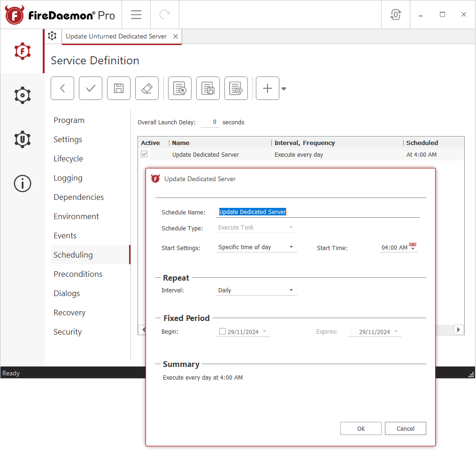
Task: Click Cancel in schedule dialog
Action: click(406, 428)
